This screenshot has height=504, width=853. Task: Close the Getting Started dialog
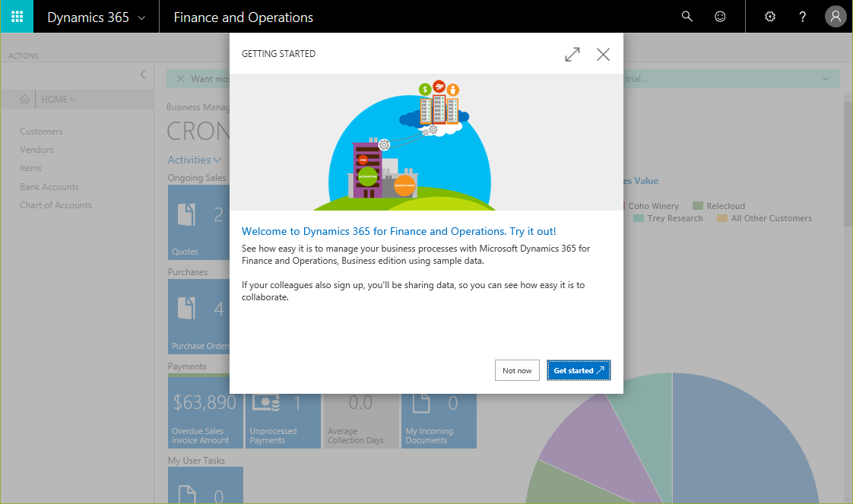pyautogui.click(x=603, y=55)
